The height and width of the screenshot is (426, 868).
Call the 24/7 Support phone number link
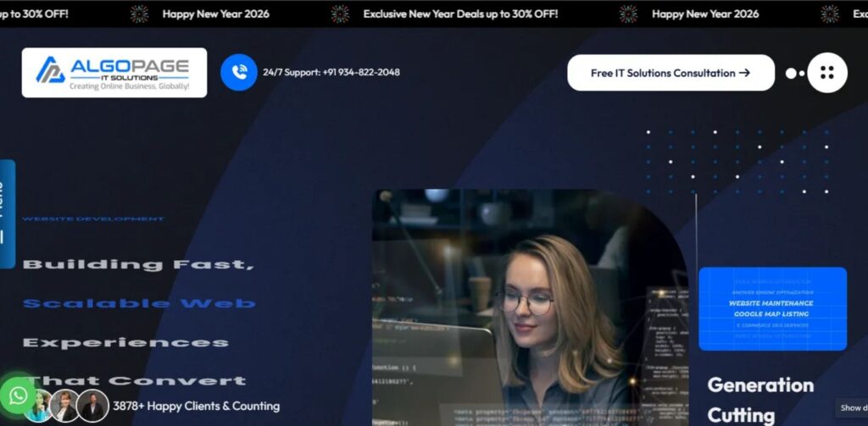tap(331, 73)
